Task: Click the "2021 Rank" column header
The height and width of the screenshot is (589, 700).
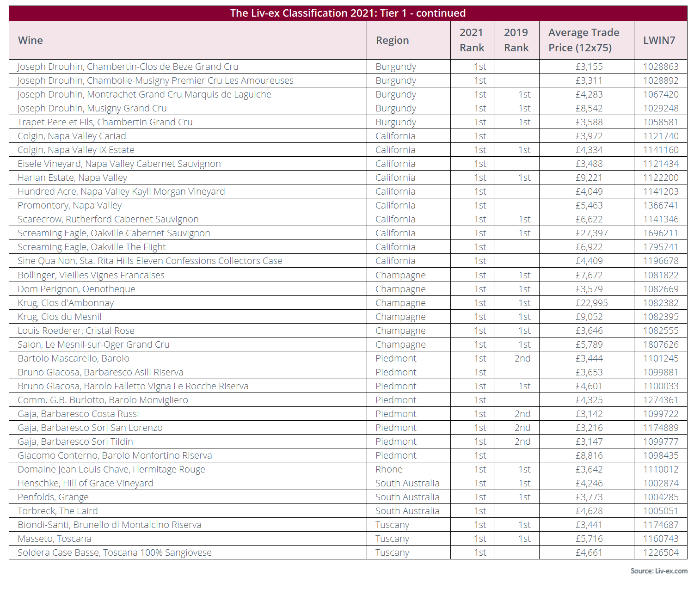Action: (472, 40)
